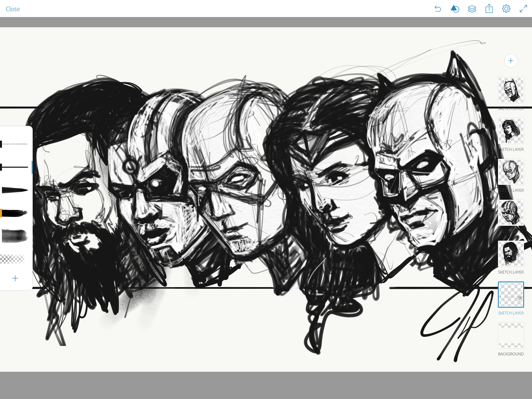Select the Cyborg sketch layer thumbnail
Screen dimensions: 532x399
[x=511, y=213]
